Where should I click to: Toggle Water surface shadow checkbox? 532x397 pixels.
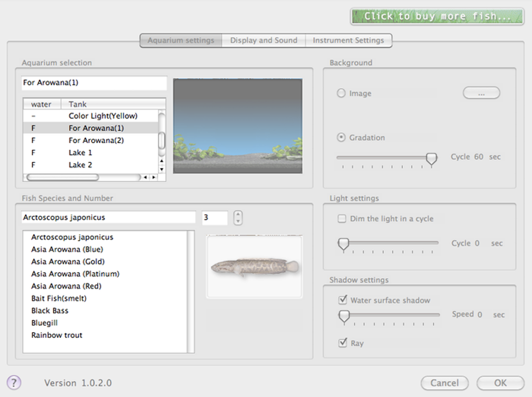(x=342, y=299)
